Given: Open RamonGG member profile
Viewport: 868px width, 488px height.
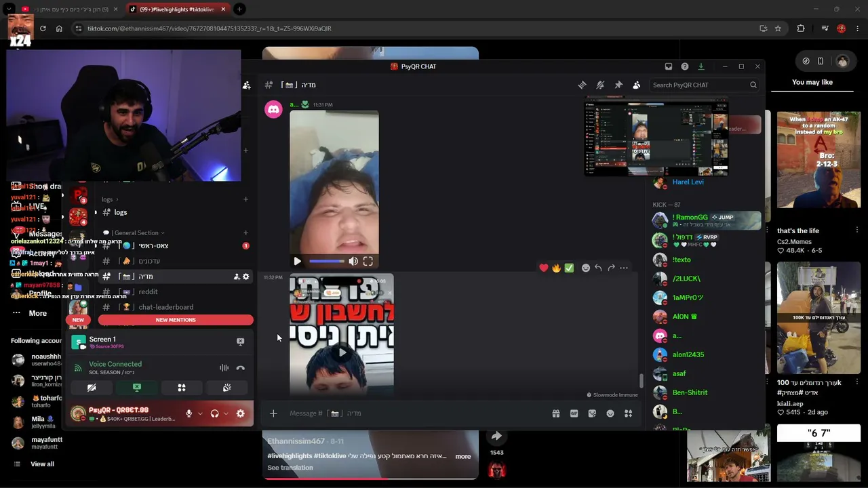Looking at the screenshot, I should (x=706, y=221).
